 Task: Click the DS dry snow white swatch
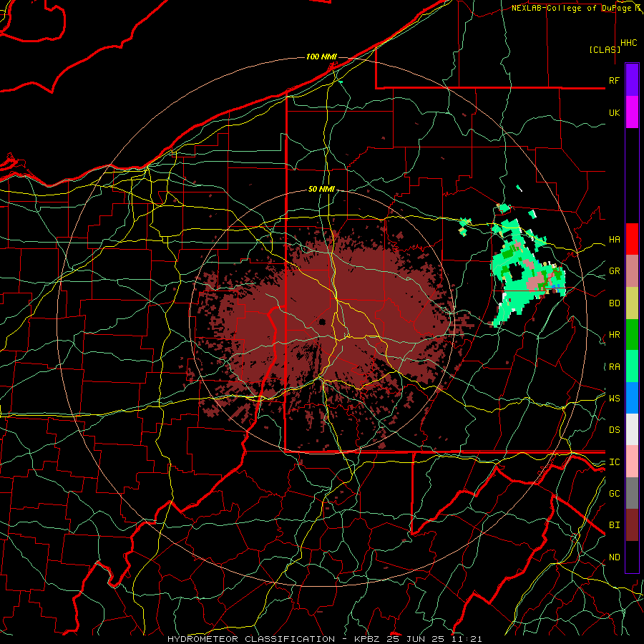click(632, 429)
